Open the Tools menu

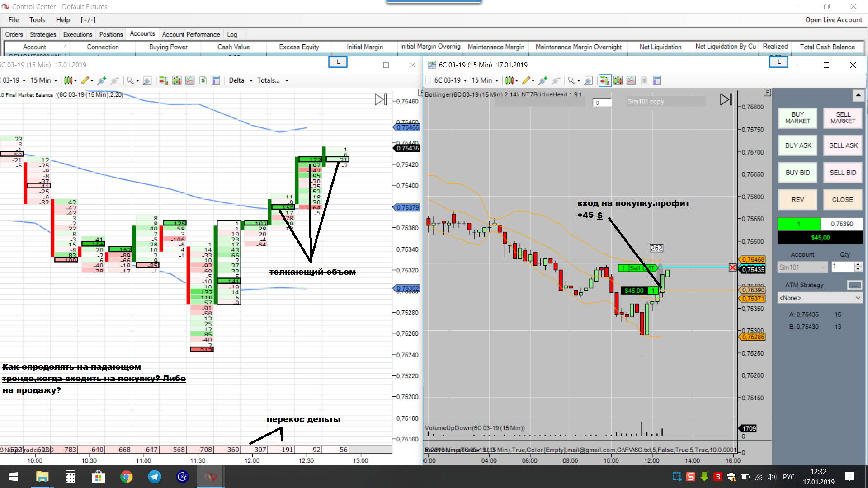coord(37,20)
